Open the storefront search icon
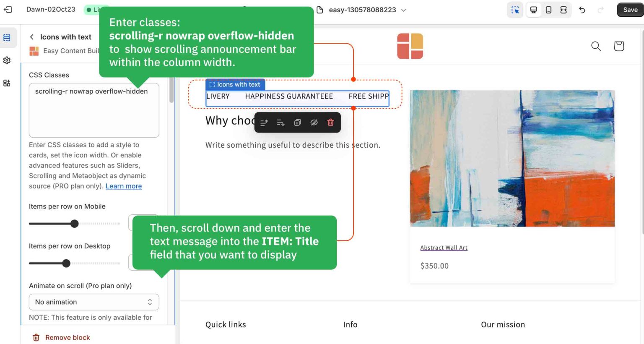Image resolution: width=644 pixels, height=344 pixels. point(596,46)
